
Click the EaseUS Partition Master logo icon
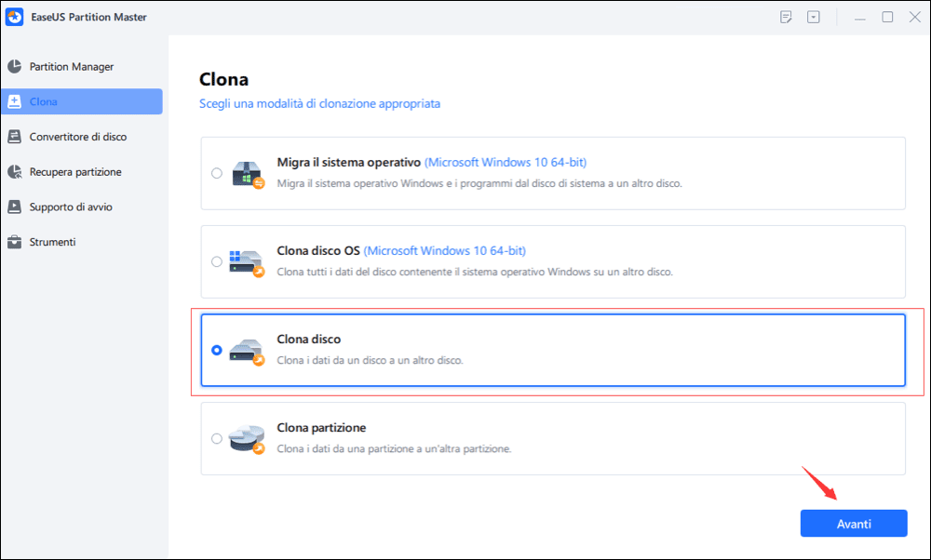(x=14, y=17)
